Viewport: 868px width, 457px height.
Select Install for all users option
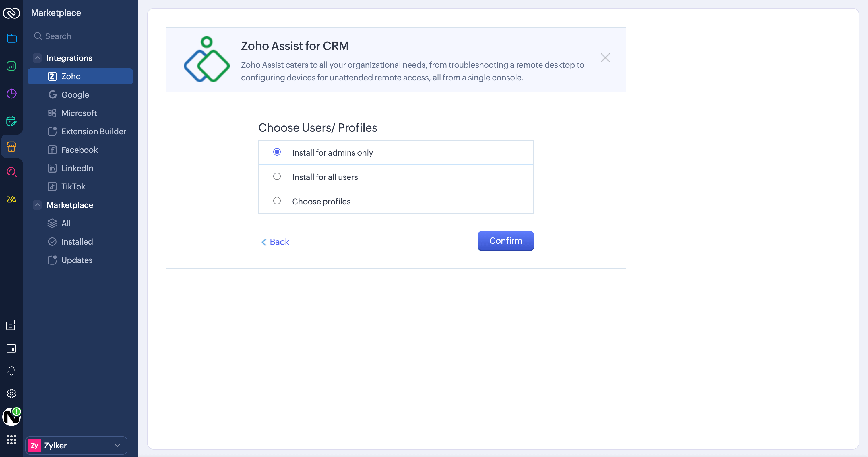[x=277, y=177]
